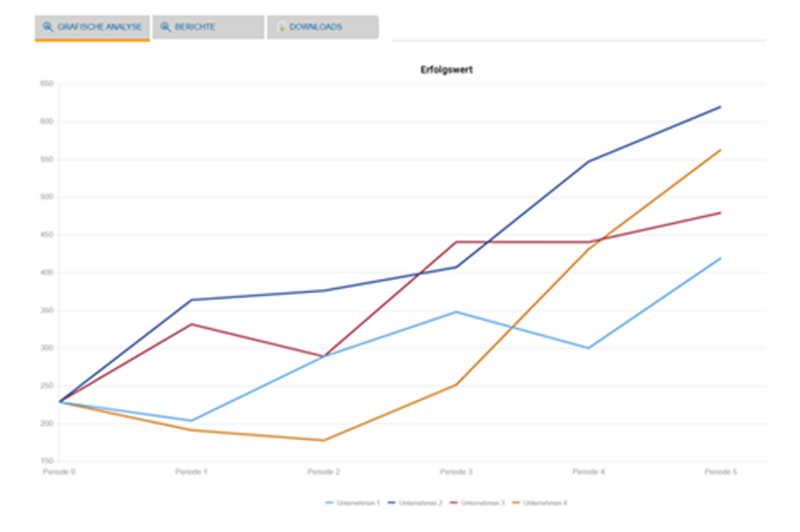This screenshot has width=800, height=532.
Task: Click the magnifier icon on Berichte tab
Action: coord(165,27)
